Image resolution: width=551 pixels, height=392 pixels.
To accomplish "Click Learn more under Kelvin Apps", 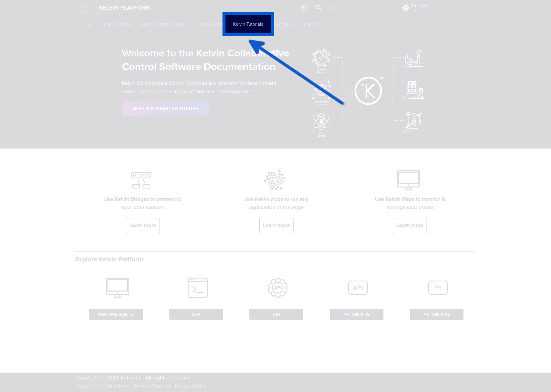I will click(276, 225).
